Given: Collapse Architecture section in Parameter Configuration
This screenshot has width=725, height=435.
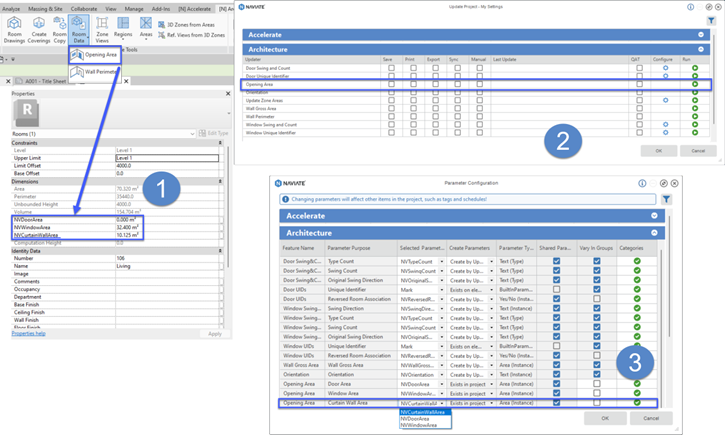Looking at the screenshot, I should click(x=654, y=233).
